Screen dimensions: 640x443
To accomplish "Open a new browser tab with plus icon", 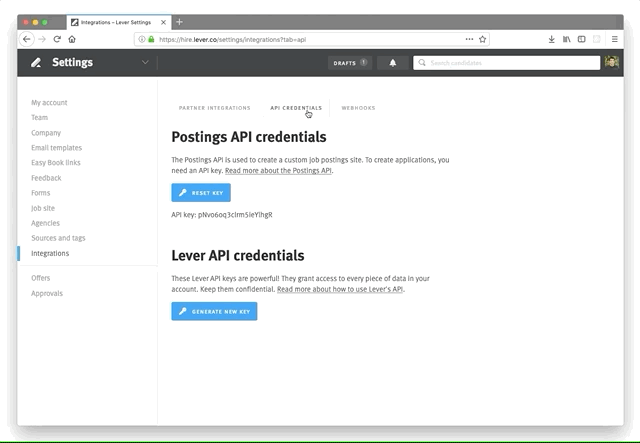I will (x=180, y=22).
